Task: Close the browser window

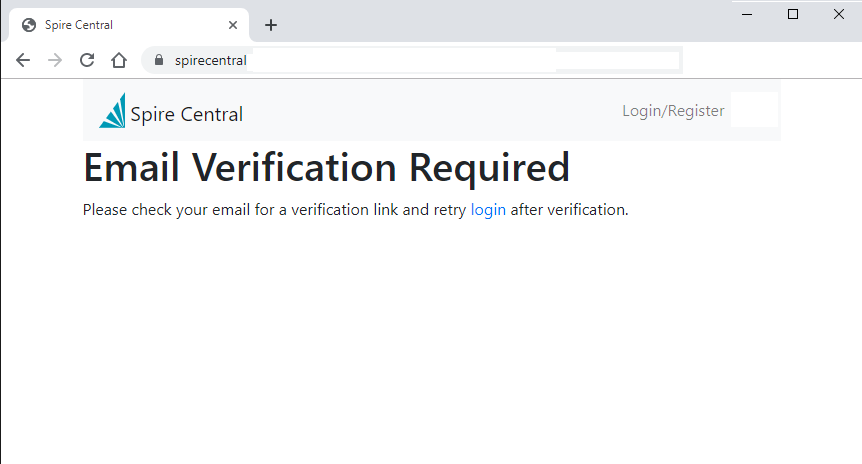Action: (x=839, y=14)
